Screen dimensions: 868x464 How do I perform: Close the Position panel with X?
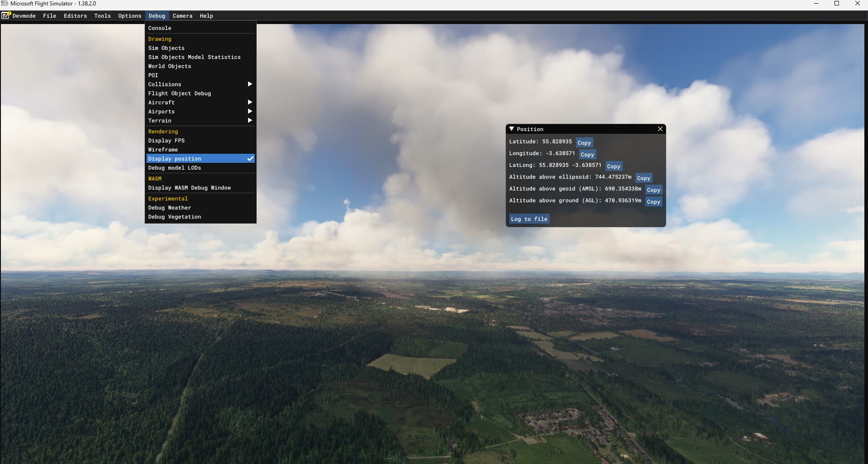click(x=660, y=129)
